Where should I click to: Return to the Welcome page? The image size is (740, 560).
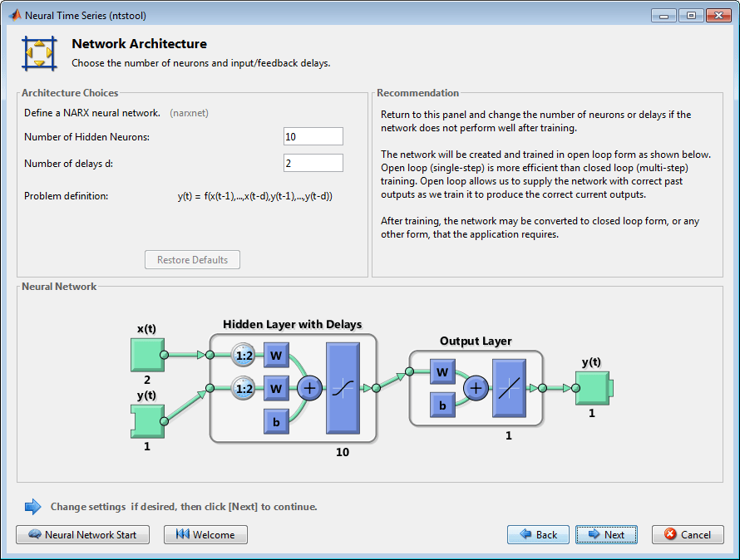[x=205, y=534]
